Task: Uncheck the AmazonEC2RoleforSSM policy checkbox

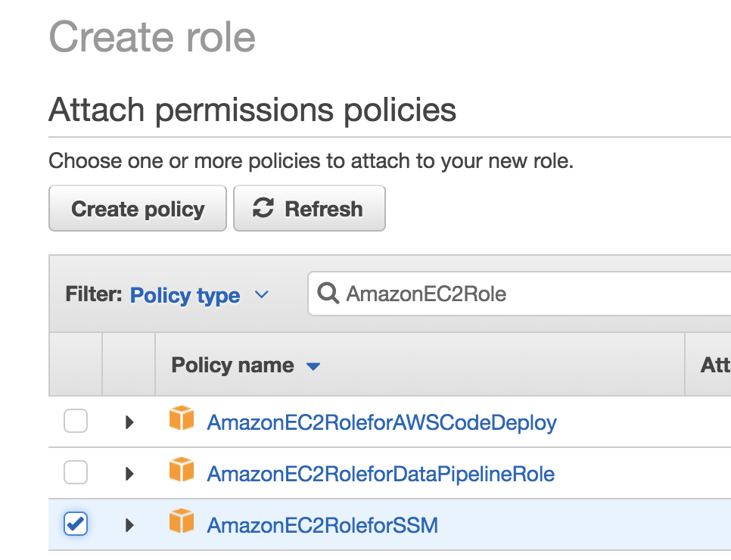Action: [x=76, y=524]
